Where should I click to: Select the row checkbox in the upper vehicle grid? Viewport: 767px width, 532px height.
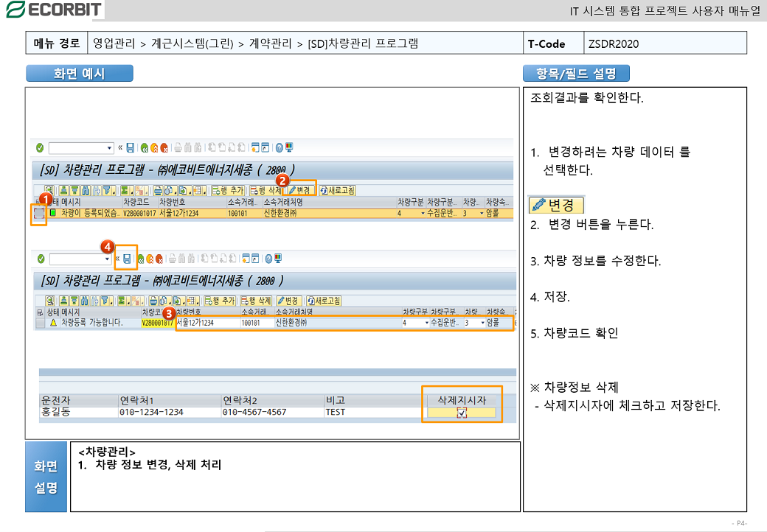click(x=39, y=214)
